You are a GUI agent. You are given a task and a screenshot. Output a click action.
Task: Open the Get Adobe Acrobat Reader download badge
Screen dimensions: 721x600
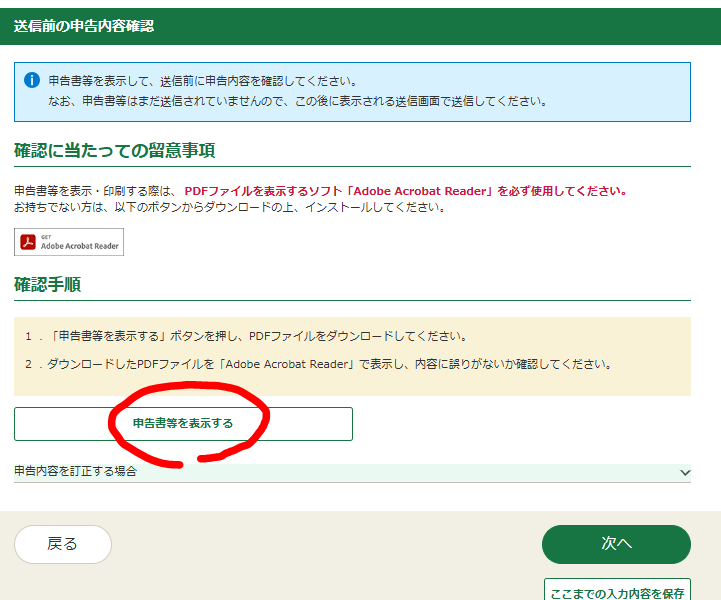[69, 242]
